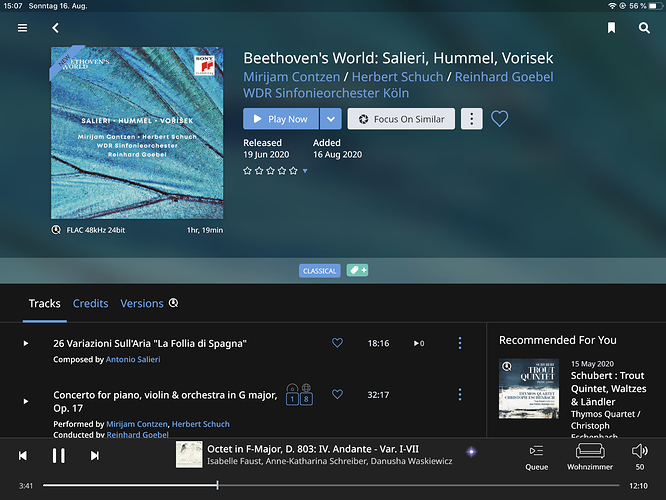Open performer Mirijam Contzen under Concerto track
The height and width of the screenshot is (500, 666).
tap(137, 424)
